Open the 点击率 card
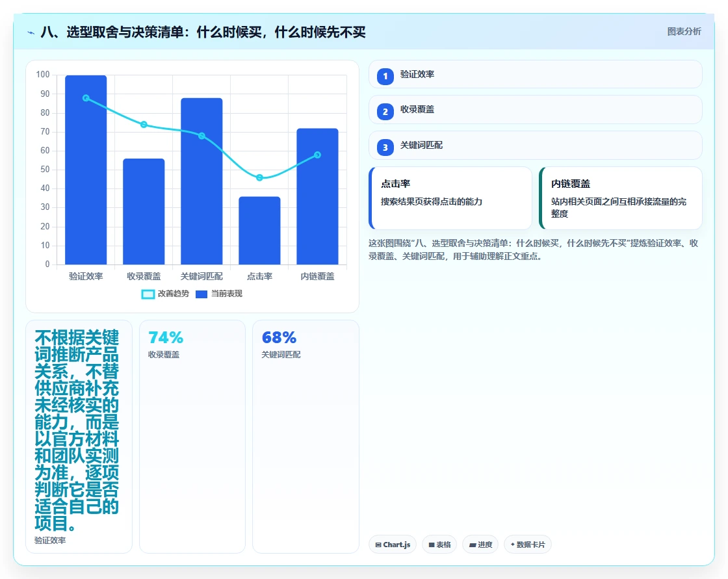The height and width of the screenshot is (579, 728). click(450, 198)
